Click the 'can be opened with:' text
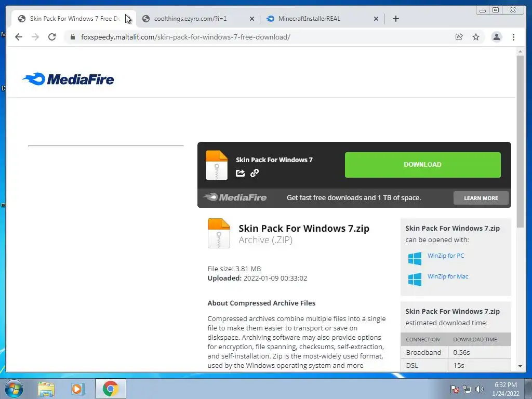 (437, 240)
